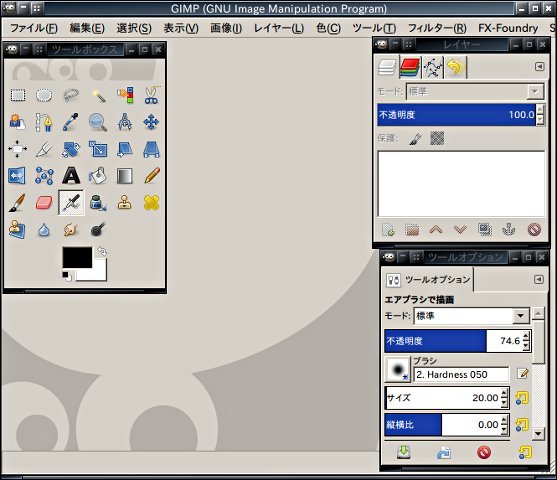Screen dimensions: 557x480
Task: Select the Zoom magnifier tool
Action: tap(98, 122)
